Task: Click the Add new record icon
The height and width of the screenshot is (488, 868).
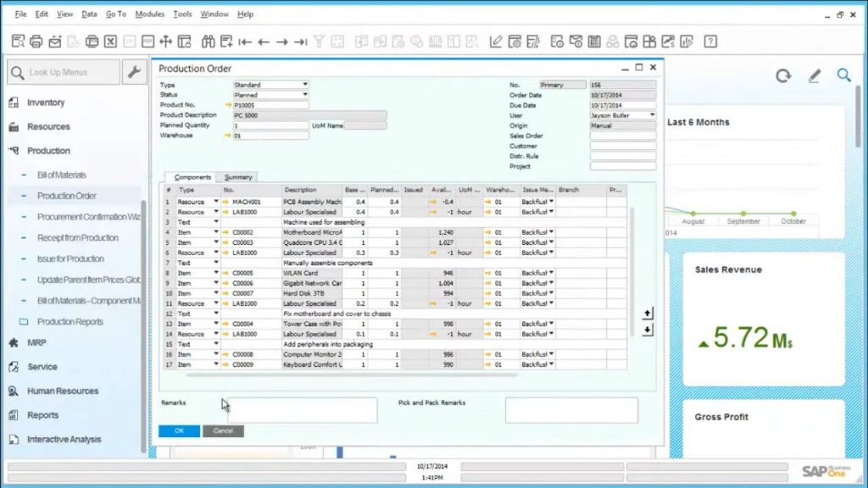Action: [x=226, y=42]
